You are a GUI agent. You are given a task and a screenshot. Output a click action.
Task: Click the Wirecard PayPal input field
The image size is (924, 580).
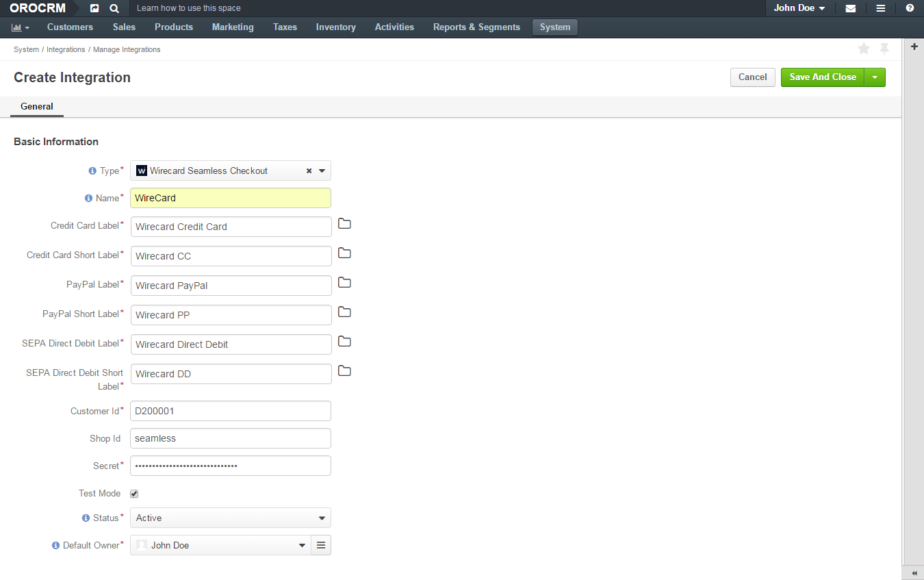(231, 286)
